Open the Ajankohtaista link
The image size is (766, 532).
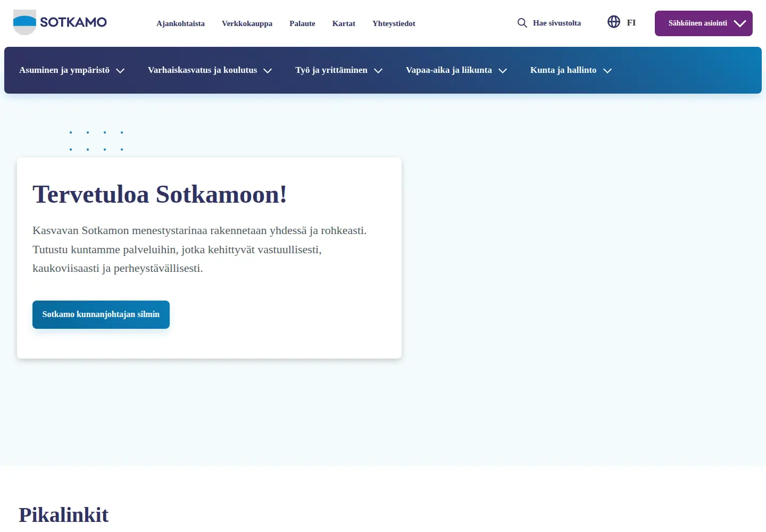tap(180, 23)
